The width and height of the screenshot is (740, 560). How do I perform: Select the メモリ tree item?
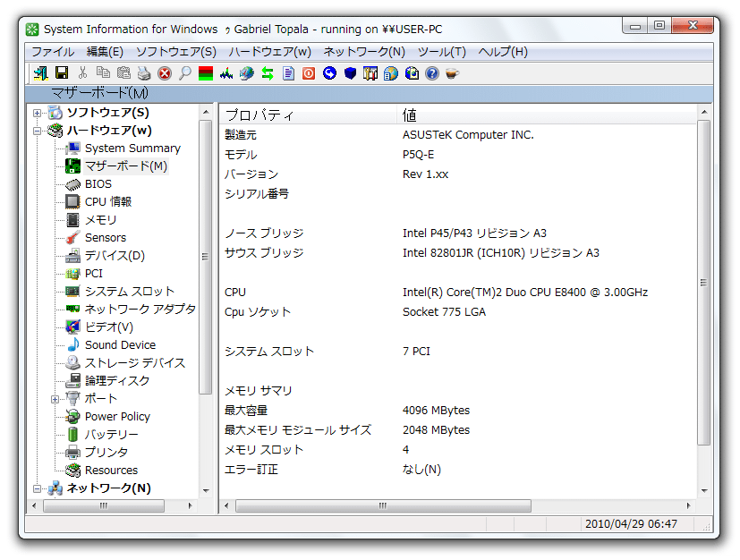click(x=100, y=220)
